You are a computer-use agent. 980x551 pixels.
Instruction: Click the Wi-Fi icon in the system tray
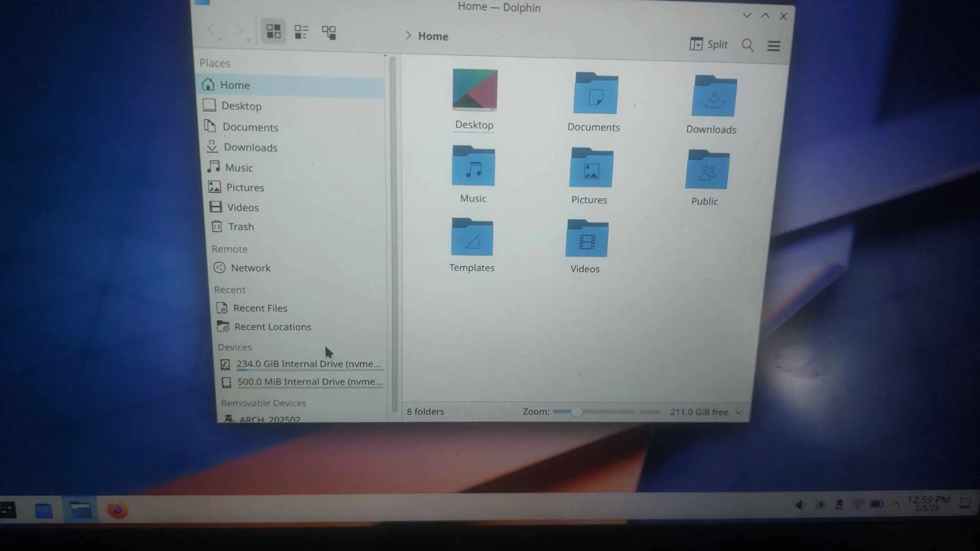point(859,503)
